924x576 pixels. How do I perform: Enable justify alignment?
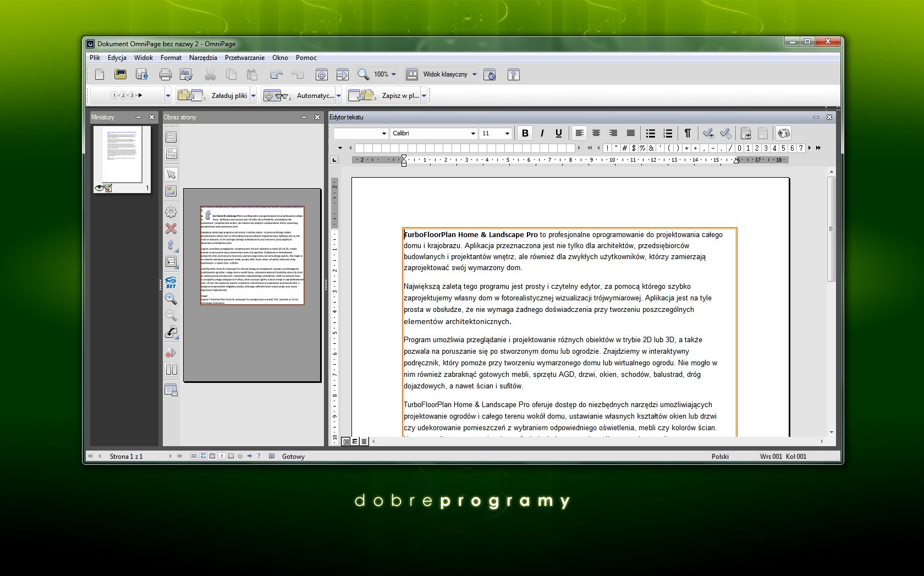click(x=630, y=133)
